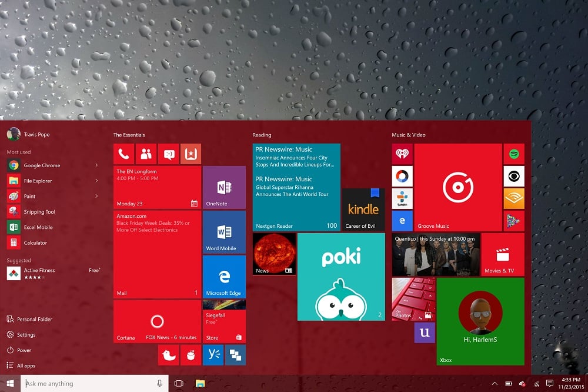The image size is (588, 392).
Task: Click the 'Ask me anything' search box
Action: click(x=95, y=383)
